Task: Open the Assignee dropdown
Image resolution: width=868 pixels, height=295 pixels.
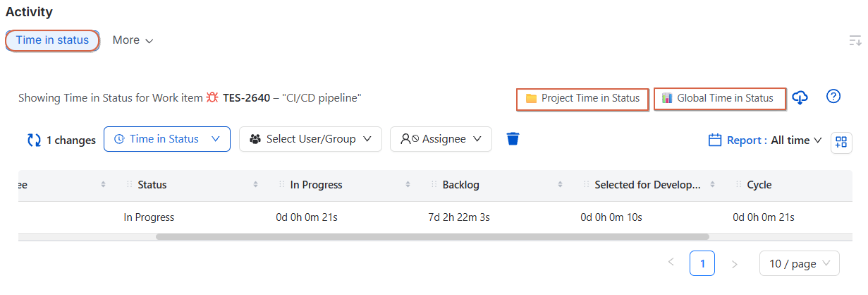Action: pos(441,139)
